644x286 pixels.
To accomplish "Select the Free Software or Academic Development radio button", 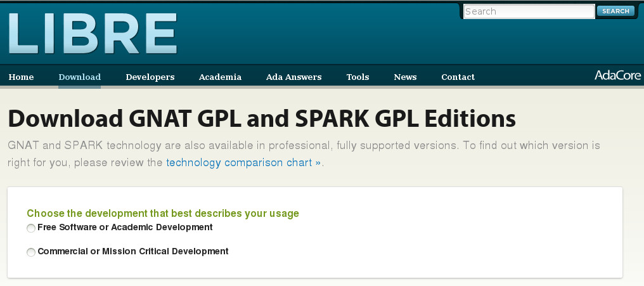I will click(31, 228).
